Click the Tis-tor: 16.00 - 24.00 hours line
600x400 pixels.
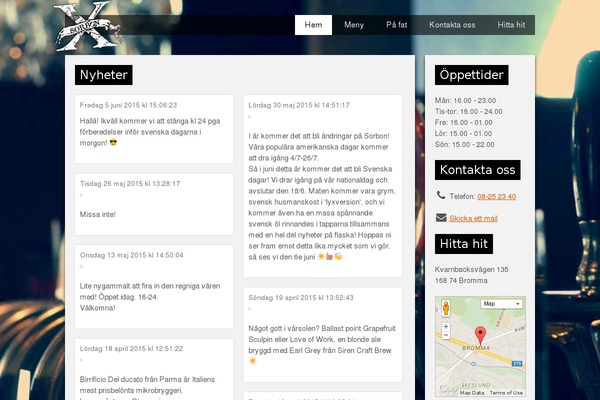469,111
